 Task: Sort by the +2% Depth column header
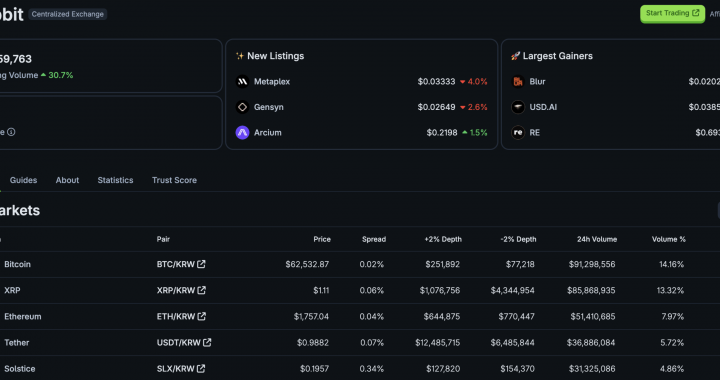(443, 239)
